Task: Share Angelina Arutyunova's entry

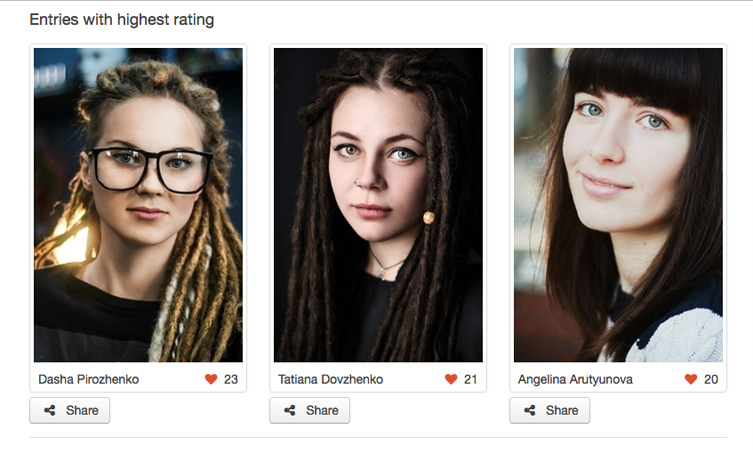Action: (549, 410)
